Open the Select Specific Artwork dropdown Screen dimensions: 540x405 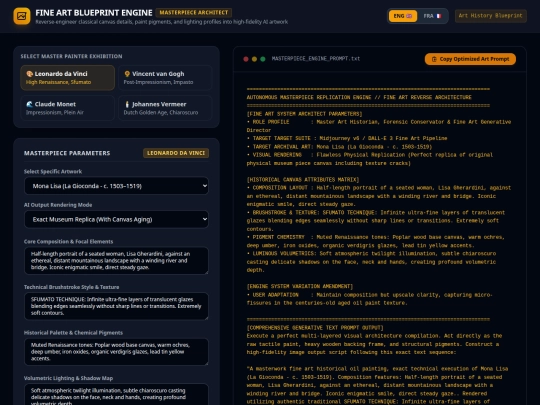116,186
